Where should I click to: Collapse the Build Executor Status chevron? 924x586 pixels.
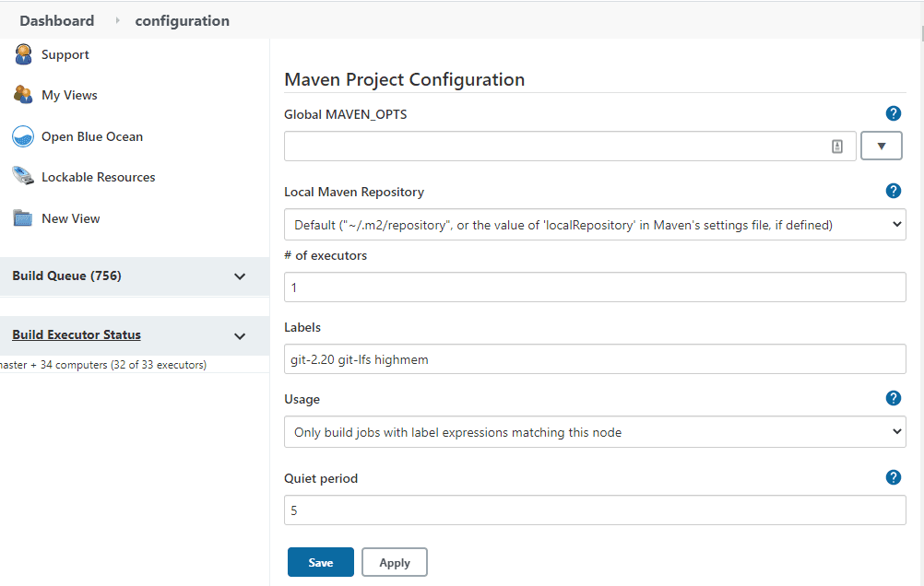[240, 336]
